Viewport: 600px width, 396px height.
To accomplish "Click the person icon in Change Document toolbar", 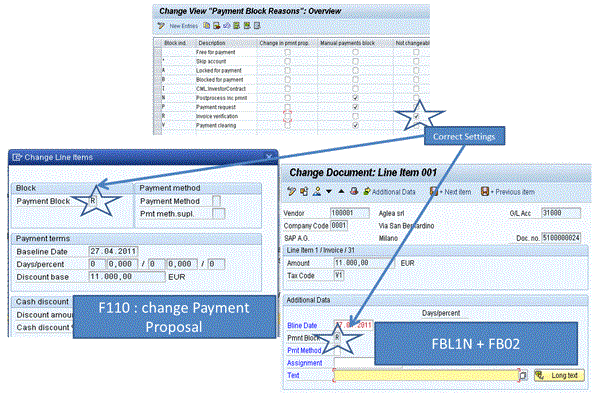I will point(316,191).
